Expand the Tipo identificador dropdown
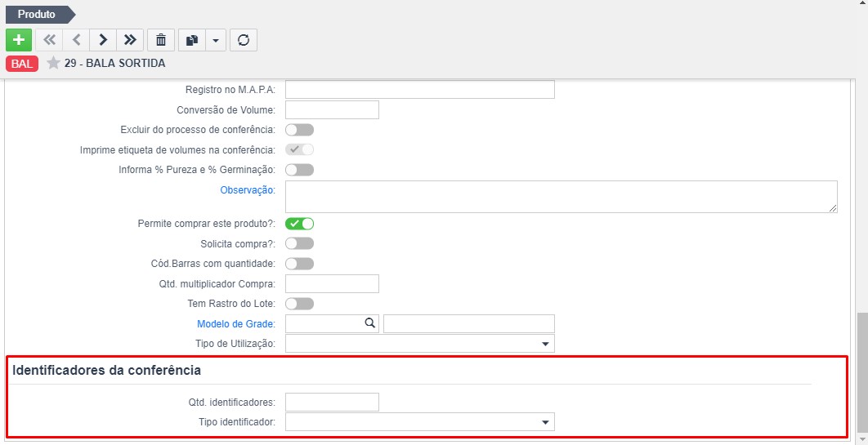The width and height of the screenshot is (868, 445). [419, 422]
